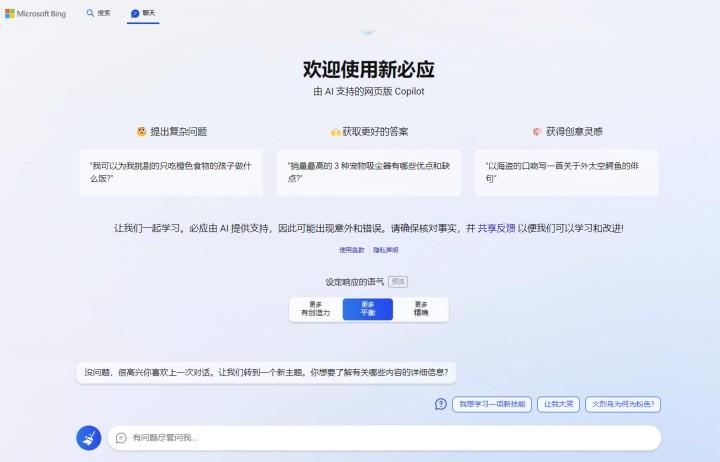Open the 共享反馈 feedback link

pos(496,228)
